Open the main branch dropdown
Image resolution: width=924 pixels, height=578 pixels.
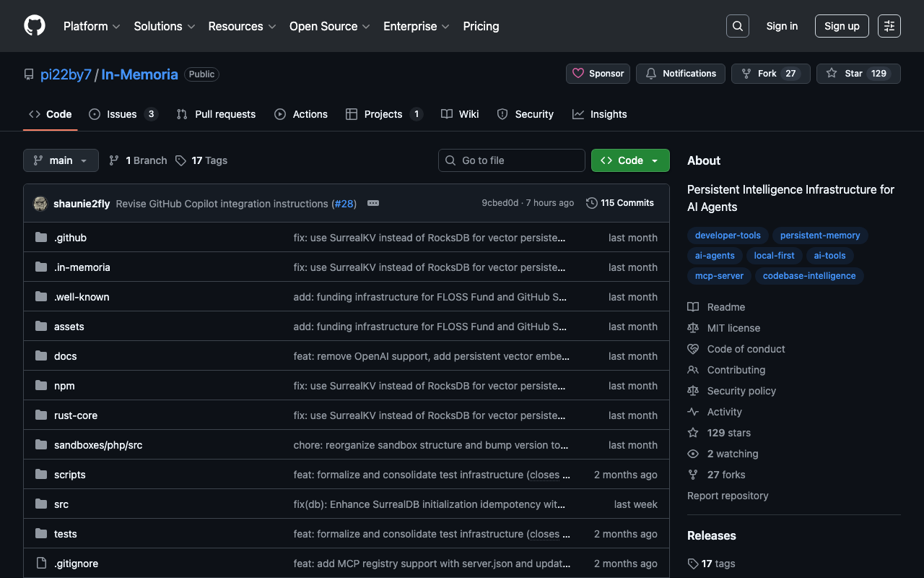tap(61, 160)
